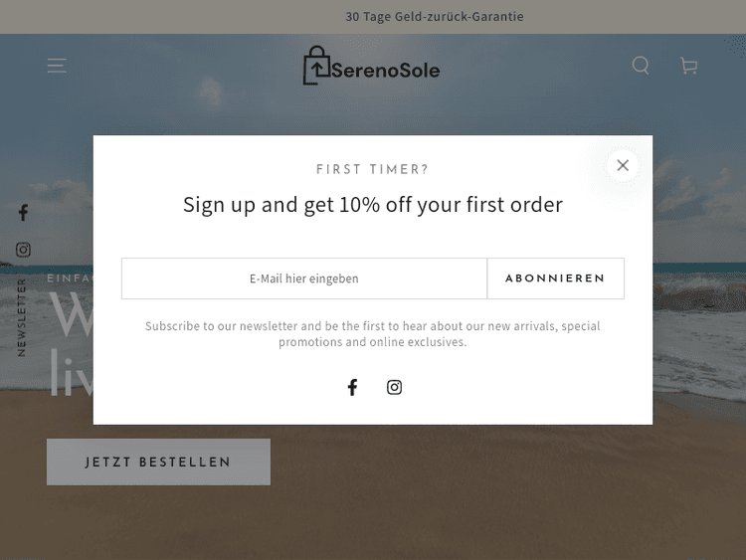Open the site search
The width and height of the screenshot is (746, 560).
pyautogui.click(x=641, y=66)
